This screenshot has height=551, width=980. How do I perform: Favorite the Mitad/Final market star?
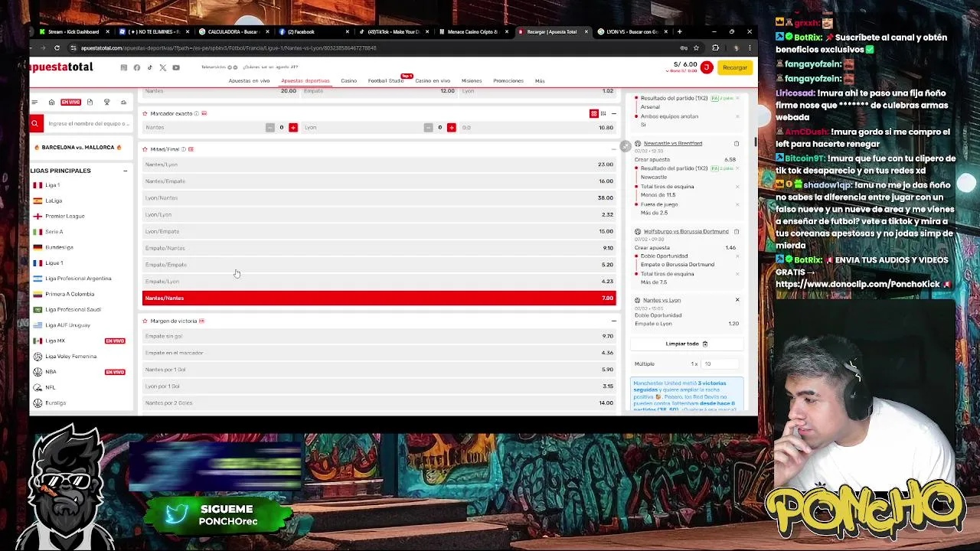(145, 149)
